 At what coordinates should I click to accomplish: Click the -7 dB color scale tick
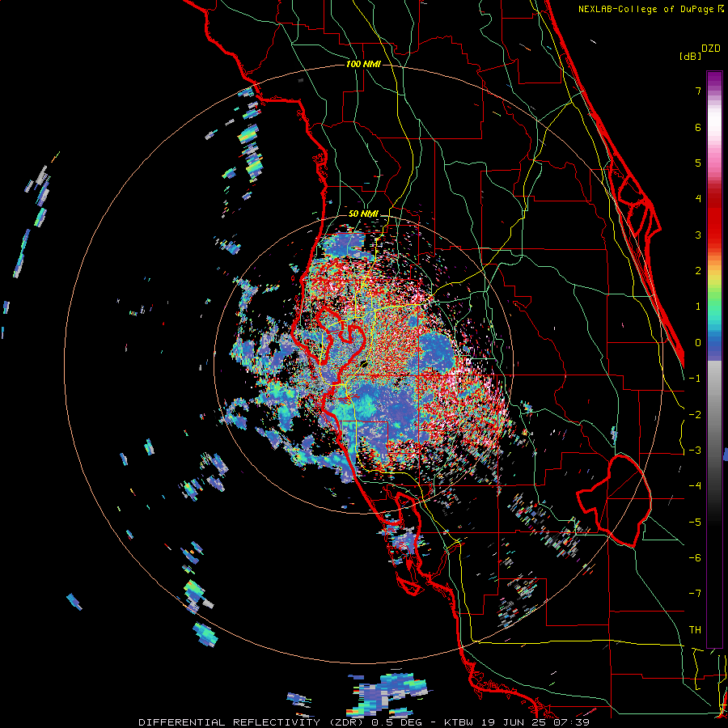pos(695,594)
